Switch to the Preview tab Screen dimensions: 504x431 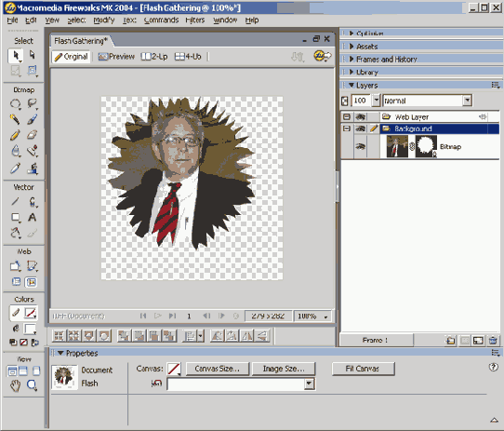[x=116, y=57]
